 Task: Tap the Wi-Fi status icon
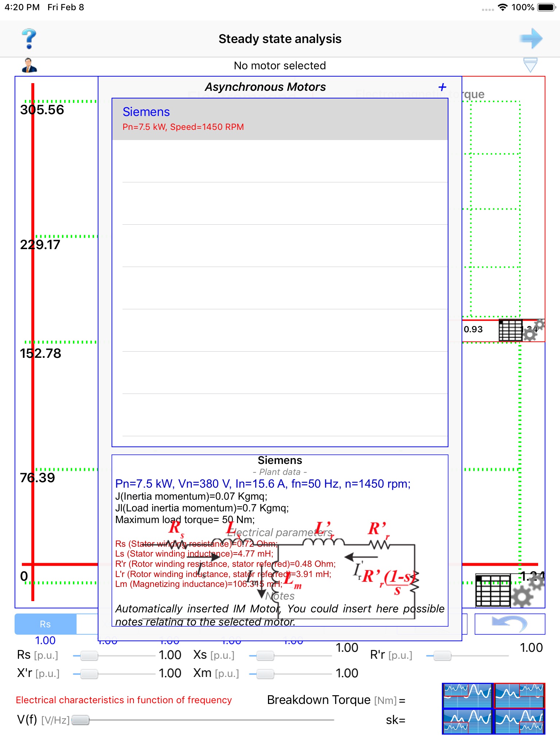click(x=503, y=7)
